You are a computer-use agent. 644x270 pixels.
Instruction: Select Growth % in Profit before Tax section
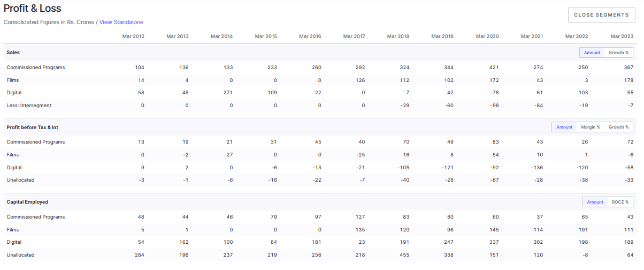(x=618, y=127)
